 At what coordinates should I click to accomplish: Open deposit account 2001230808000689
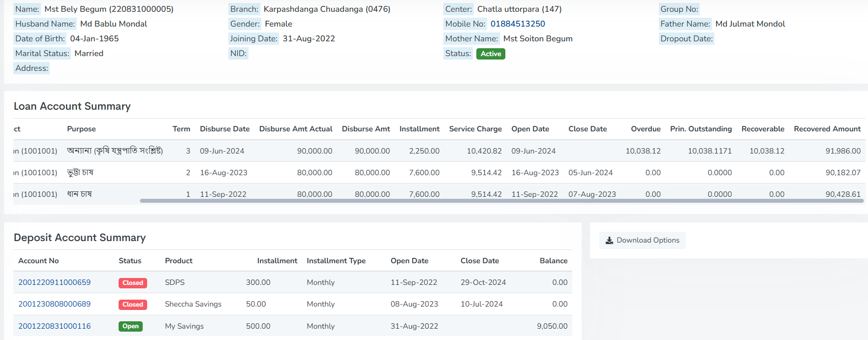click(x=55, y=304)
